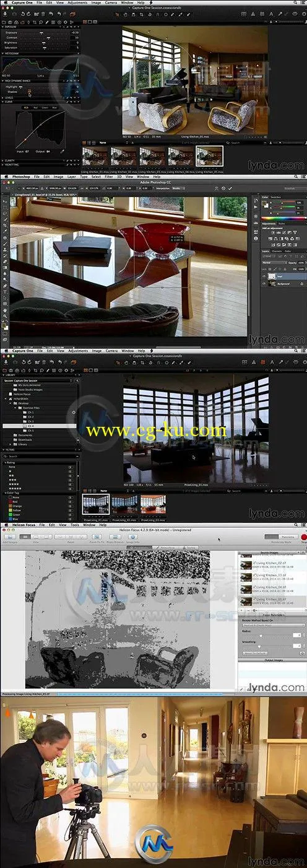Select the Type tool in Photoshop

pos(5,292)
